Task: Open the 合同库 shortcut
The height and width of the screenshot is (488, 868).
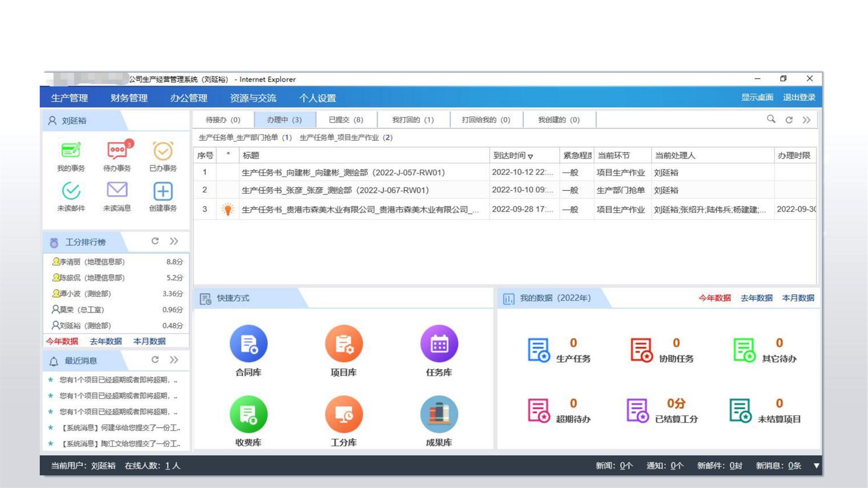Action: point(249,344)
